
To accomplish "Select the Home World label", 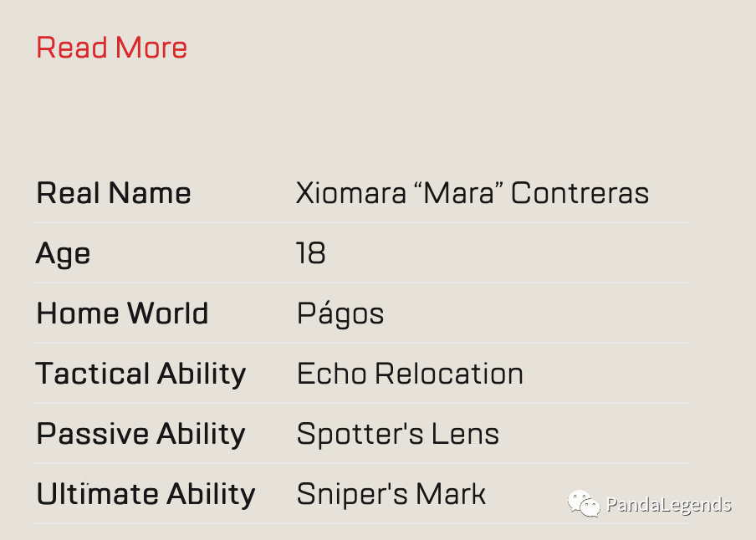I will point(122,313).
